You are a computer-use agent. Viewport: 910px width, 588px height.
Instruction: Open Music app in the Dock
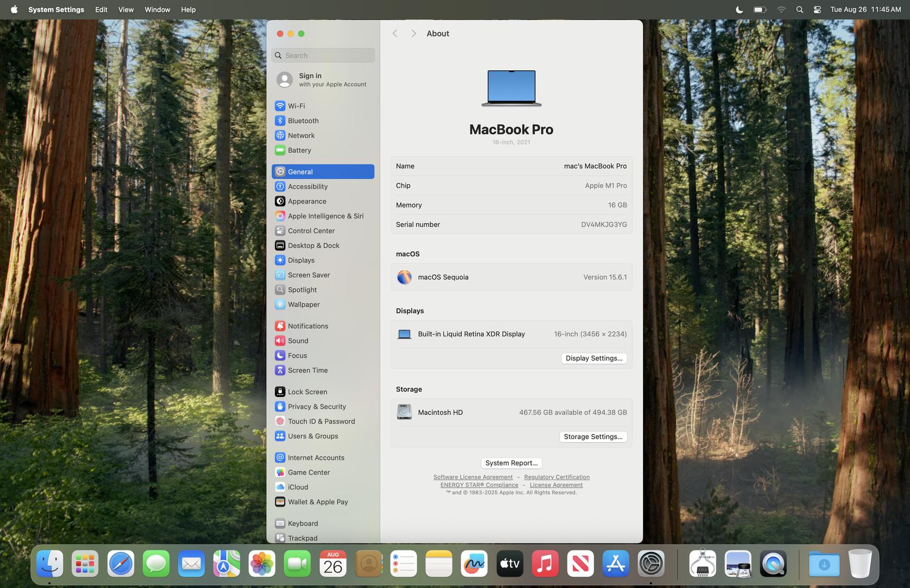545,563
